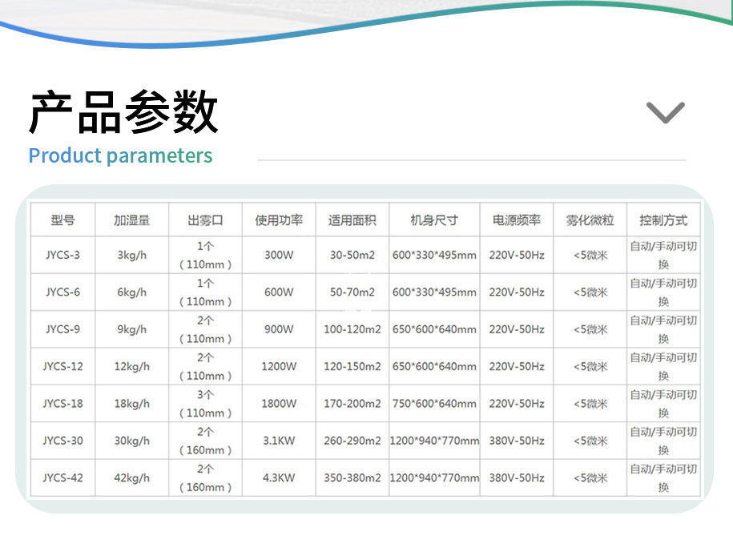This screenshot has width=733, height=560.
Task: Click the 出雾口 column header
Action: 204,219
